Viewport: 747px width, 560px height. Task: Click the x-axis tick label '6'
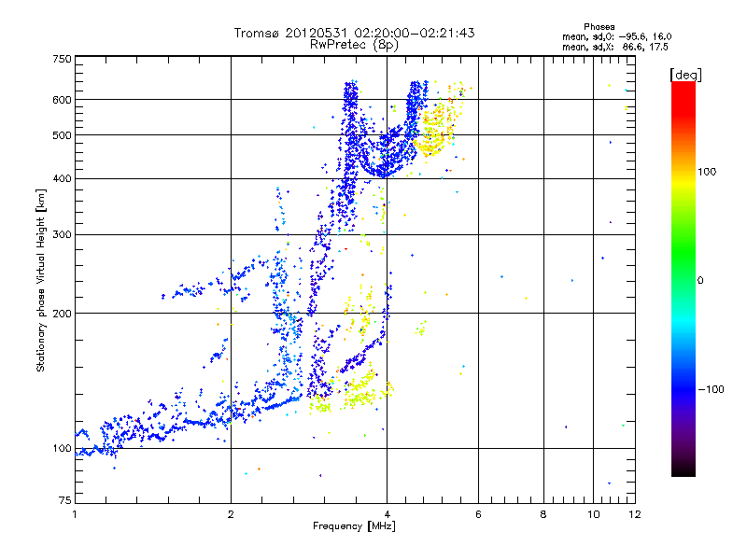[478, 514]
